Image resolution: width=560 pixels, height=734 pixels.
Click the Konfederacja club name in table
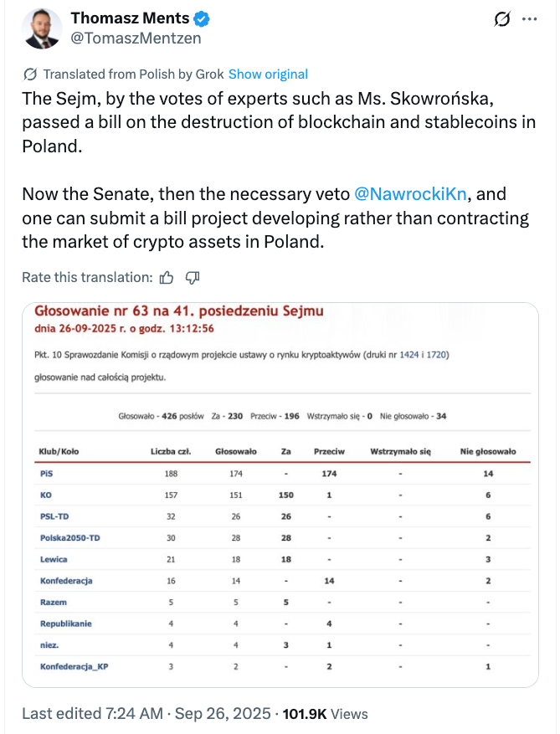pos(66,580)
